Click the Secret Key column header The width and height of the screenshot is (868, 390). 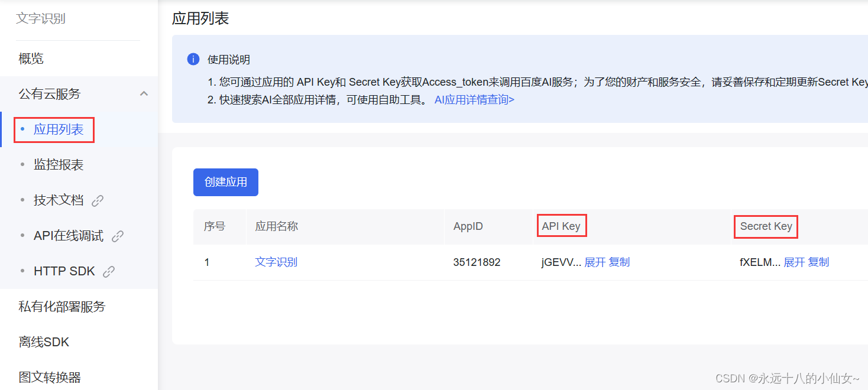pyautogui.click(x=766, y=226)
